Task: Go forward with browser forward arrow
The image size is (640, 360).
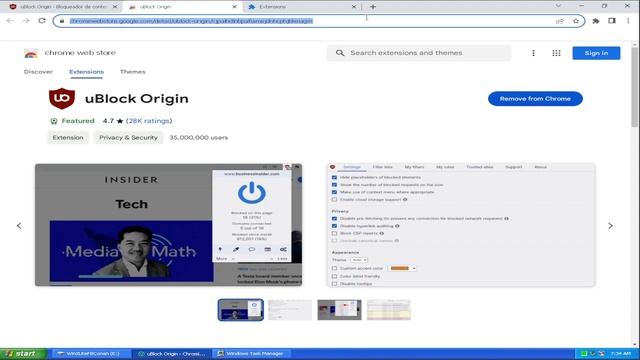Action: (x=26, y=21)
